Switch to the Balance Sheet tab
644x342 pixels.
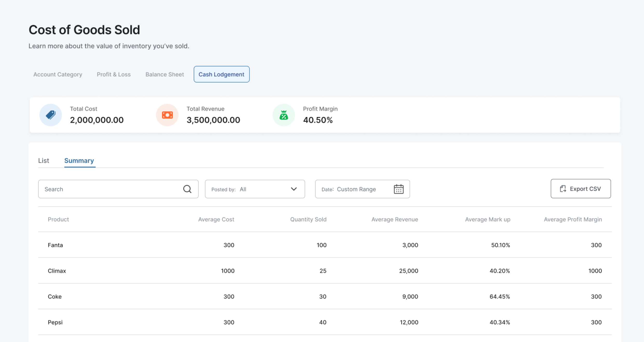(x=164, y=74)
